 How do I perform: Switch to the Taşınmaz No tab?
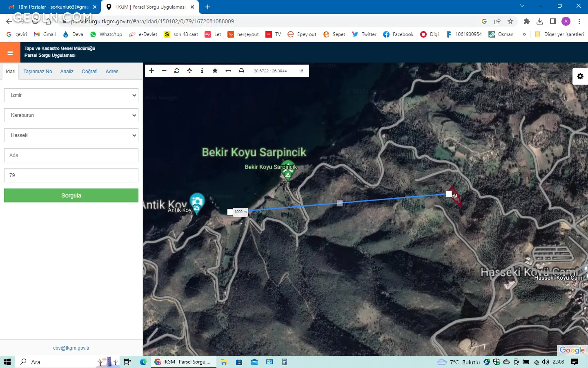point(38,72)
